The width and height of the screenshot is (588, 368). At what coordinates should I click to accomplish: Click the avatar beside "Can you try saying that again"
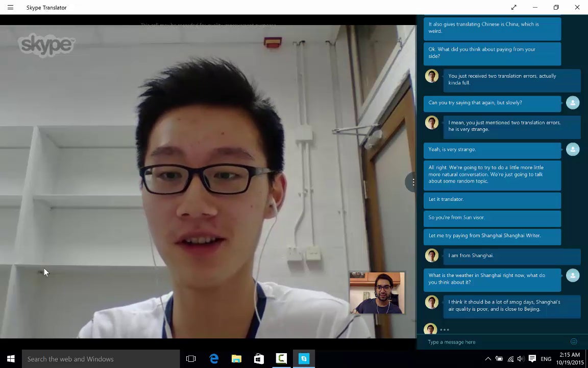(x=573, y=103)
